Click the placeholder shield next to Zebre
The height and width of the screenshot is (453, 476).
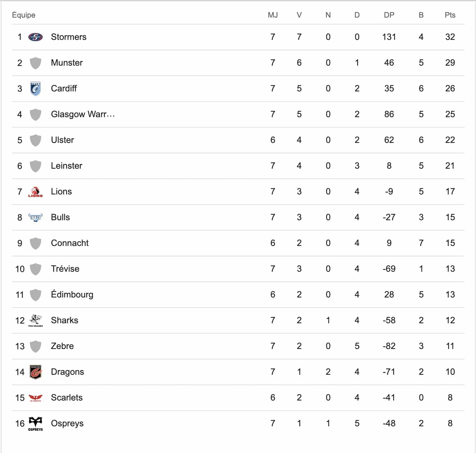(36, 346)
